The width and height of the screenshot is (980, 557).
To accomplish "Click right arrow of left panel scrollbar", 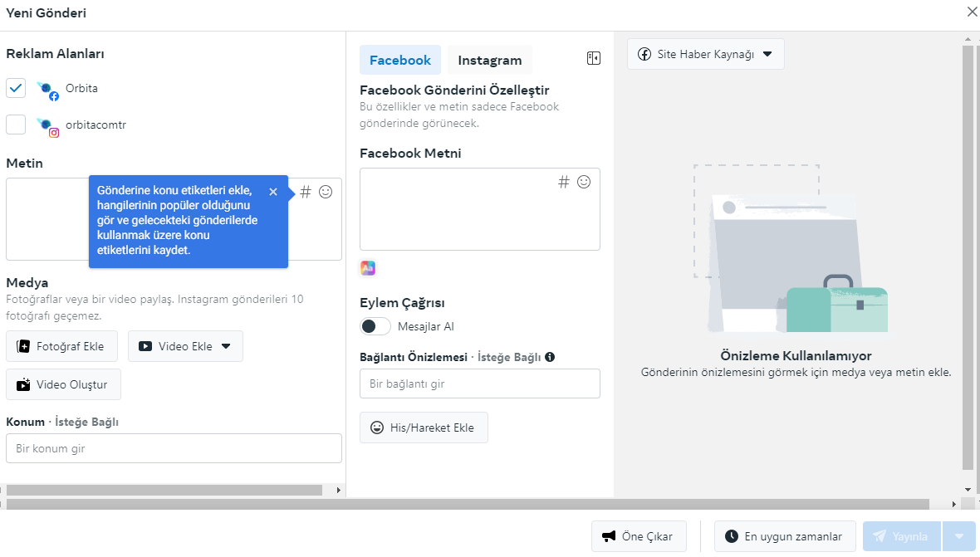I will point(339,491).
